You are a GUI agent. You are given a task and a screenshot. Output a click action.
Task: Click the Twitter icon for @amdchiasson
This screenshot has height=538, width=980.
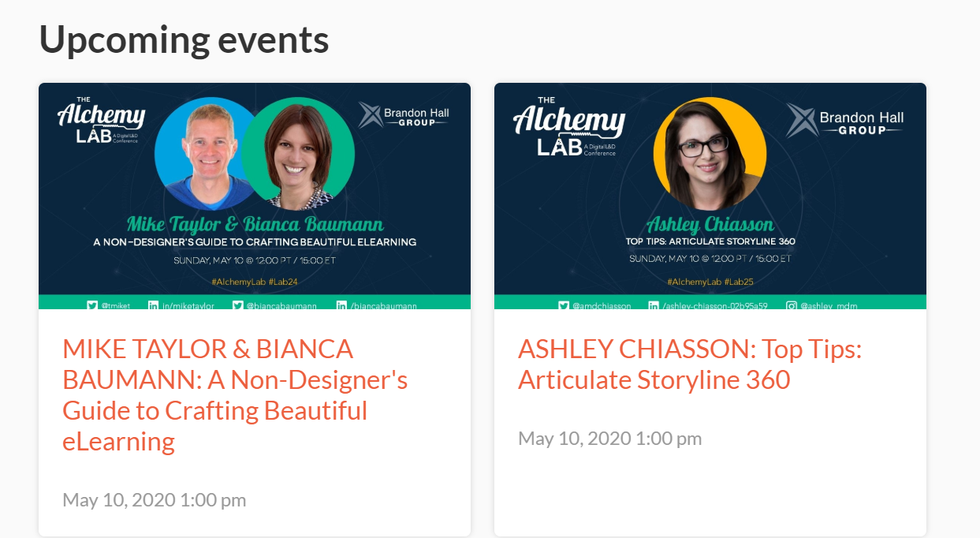coord(564,306)
